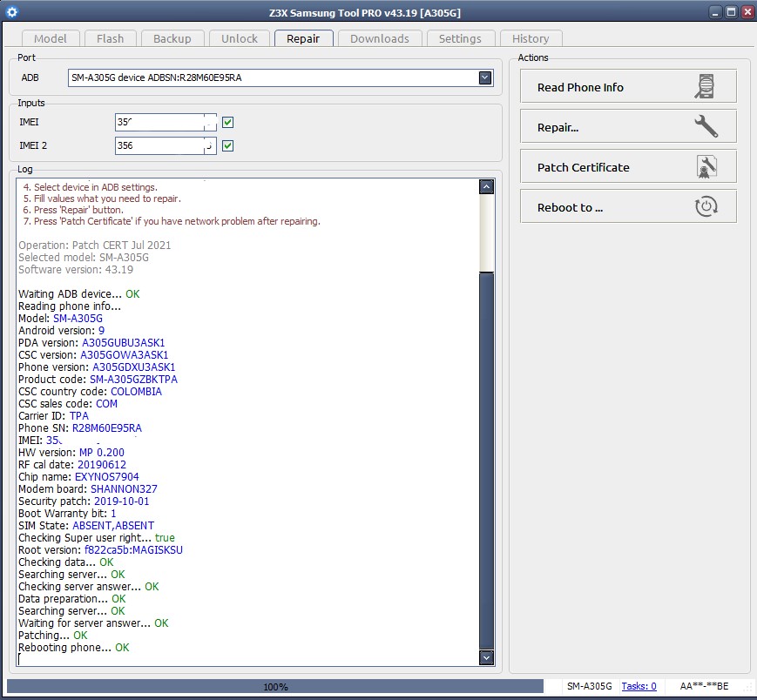Click the log scroll down arrow
757x700 pixels.
pyautogui.click(x=486, y=657)
